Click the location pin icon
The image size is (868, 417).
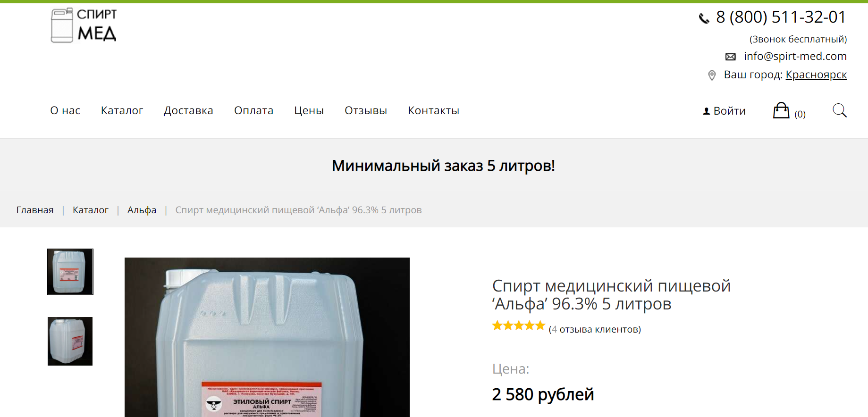click(712, 75)
